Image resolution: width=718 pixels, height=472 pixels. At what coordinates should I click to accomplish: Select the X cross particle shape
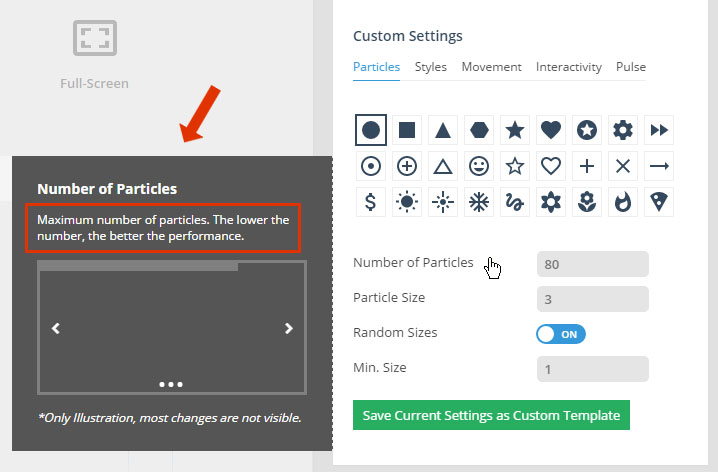623,166
